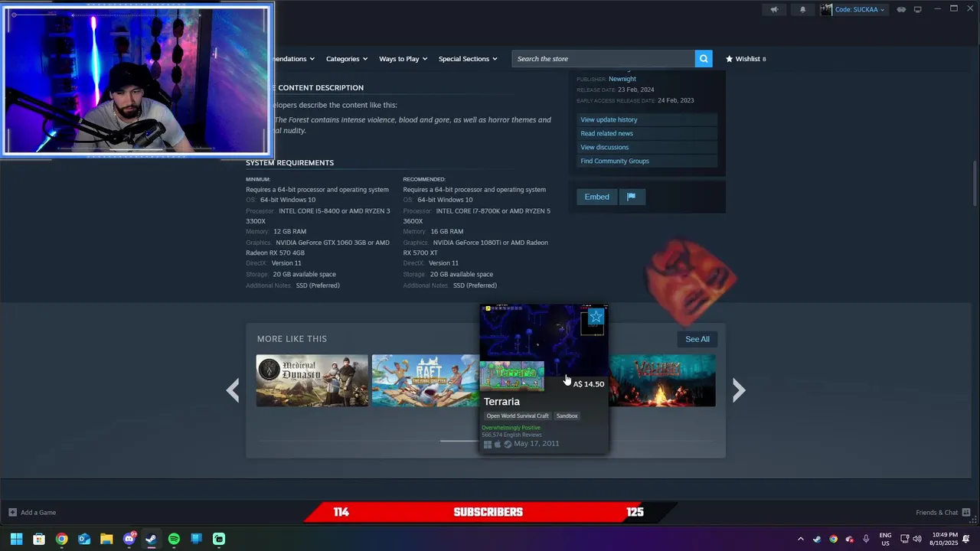Open Outlook from the taskbar
This screenshot has width=980, height=551.
[84, 539]
